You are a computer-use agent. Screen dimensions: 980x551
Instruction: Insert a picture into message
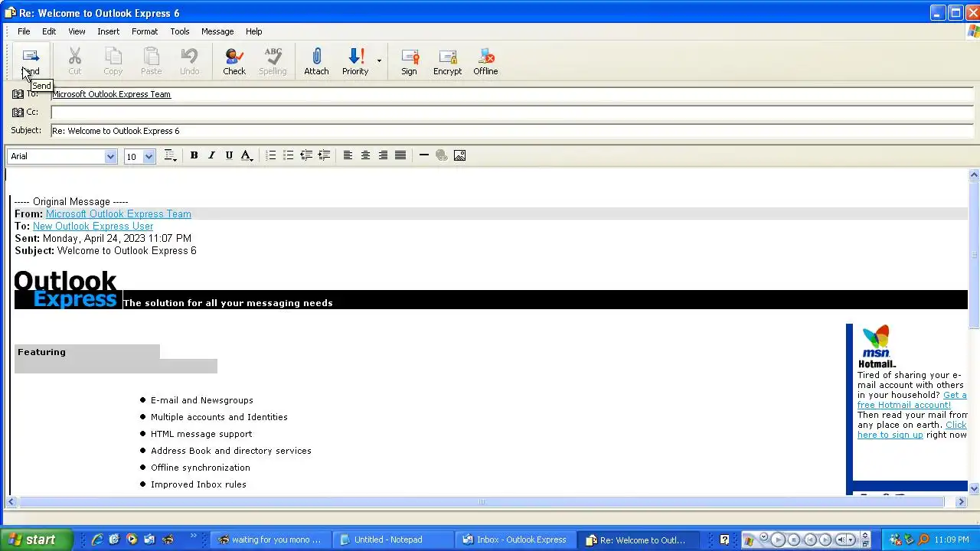coord(459,155)
